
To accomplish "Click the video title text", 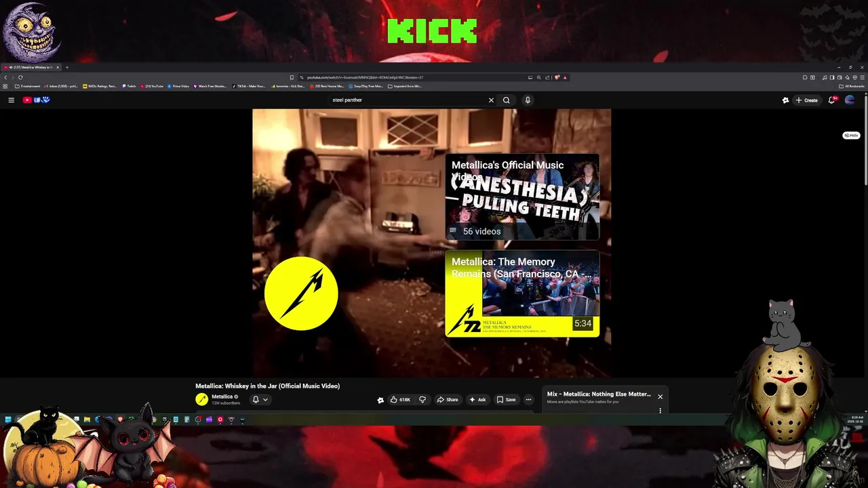I will pos(267,386).
